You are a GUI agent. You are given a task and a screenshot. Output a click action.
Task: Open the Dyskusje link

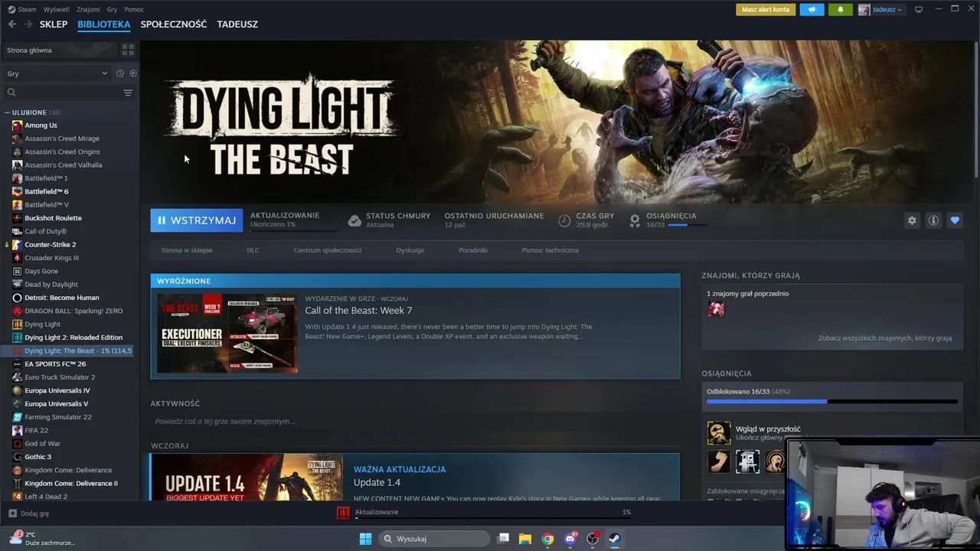click(410, 250)
